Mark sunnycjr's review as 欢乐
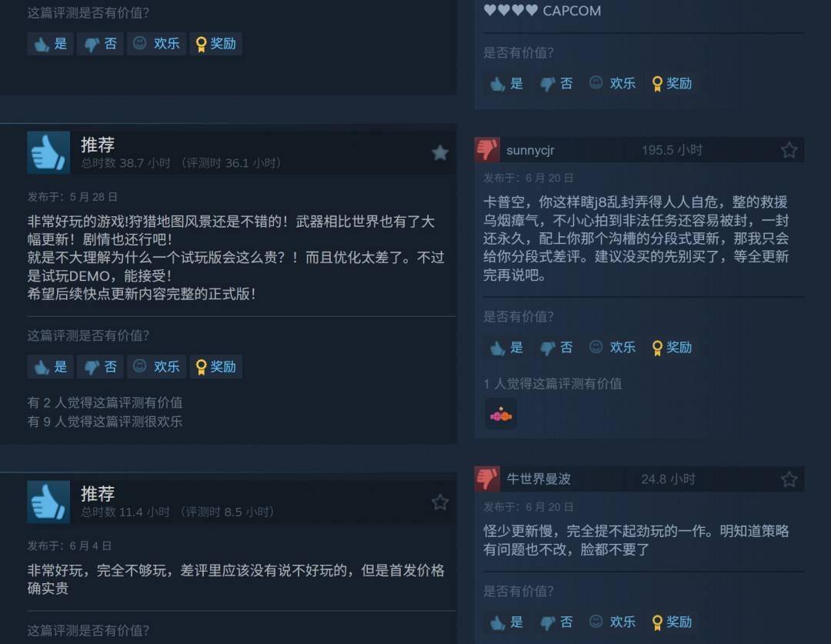This screenshot has width=831, height=644. 612,348
